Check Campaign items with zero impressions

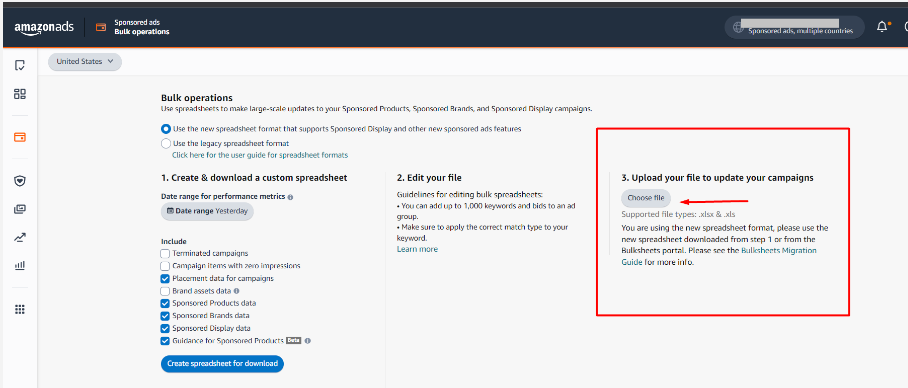165,266
